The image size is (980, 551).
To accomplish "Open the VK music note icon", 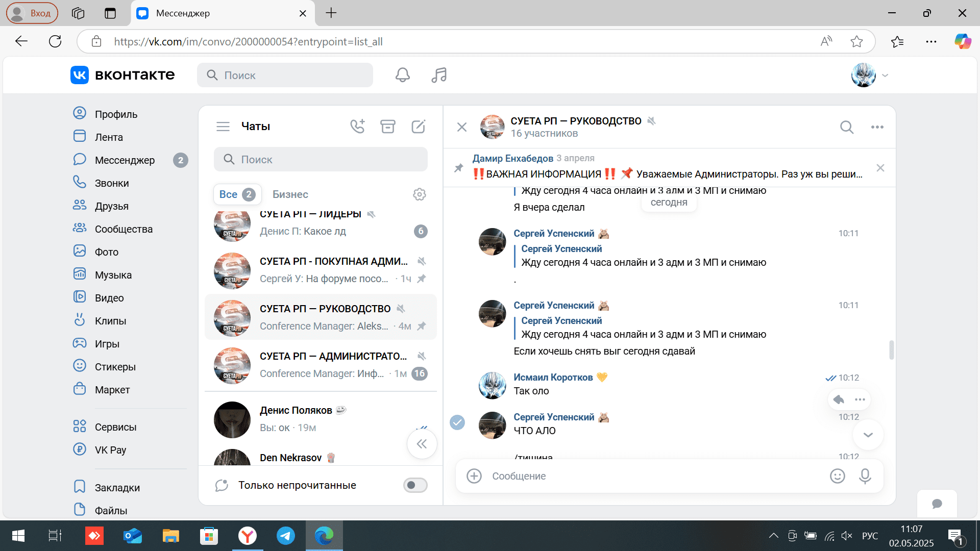I will [x=439, y=75].
